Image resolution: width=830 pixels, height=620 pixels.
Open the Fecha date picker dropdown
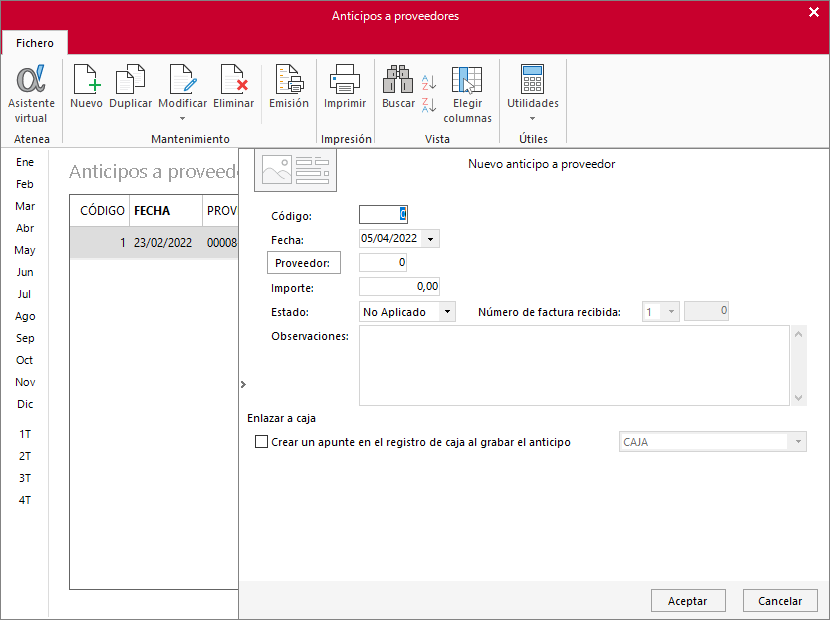point(431,239)
